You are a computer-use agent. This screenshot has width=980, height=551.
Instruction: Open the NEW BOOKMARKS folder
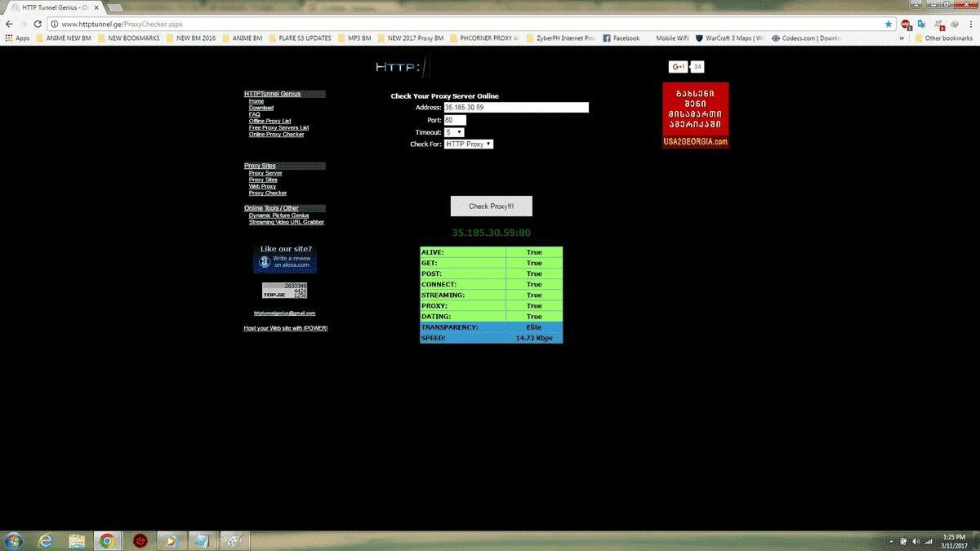[x=128, y=38]
